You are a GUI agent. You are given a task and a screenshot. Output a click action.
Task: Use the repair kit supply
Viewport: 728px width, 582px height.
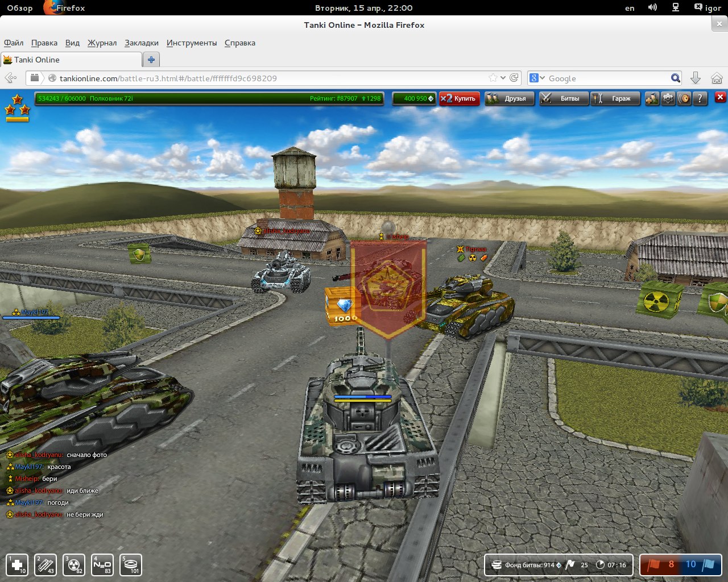(17, 565)
